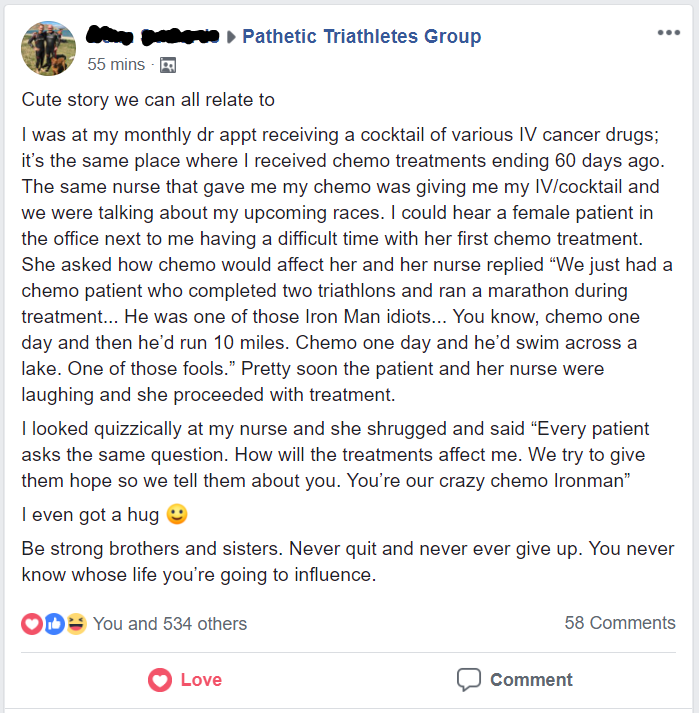Click the red heart reaction summary icon
699x713 pixels.
(32, 624)
